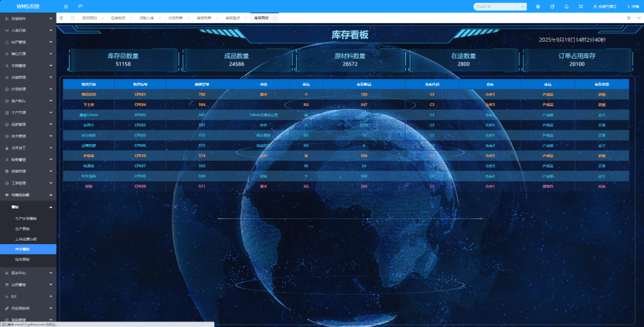Click the 系统管理 gear icon

[x=7, y=320]
